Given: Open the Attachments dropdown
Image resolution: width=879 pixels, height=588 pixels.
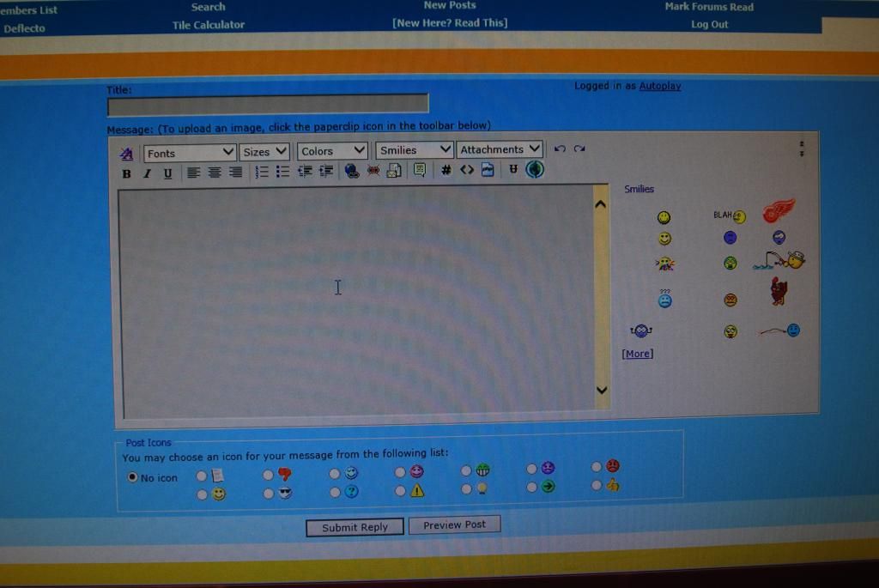Looking at the screenshot, I should click(x=500, y=149).
